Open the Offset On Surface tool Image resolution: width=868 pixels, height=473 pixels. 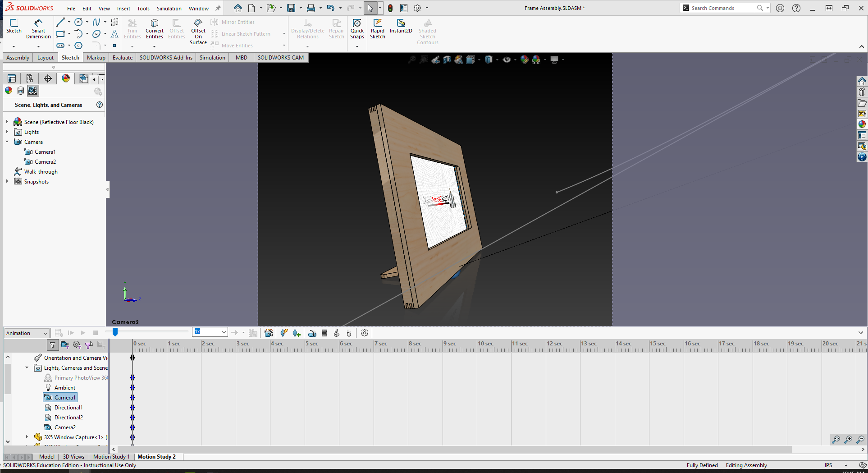(198, 32)
